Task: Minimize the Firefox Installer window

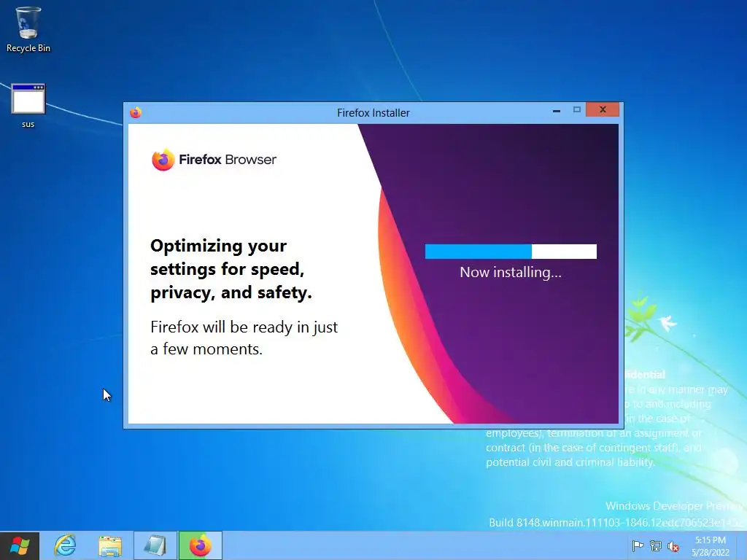Action: (557, 111)
